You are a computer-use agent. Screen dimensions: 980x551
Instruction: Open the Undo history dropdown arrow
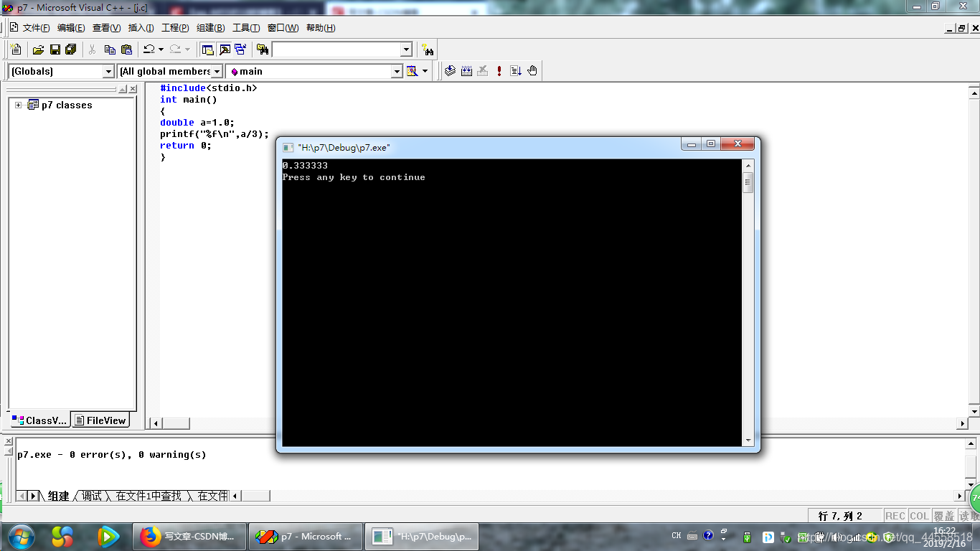click(x=161, y=50)
